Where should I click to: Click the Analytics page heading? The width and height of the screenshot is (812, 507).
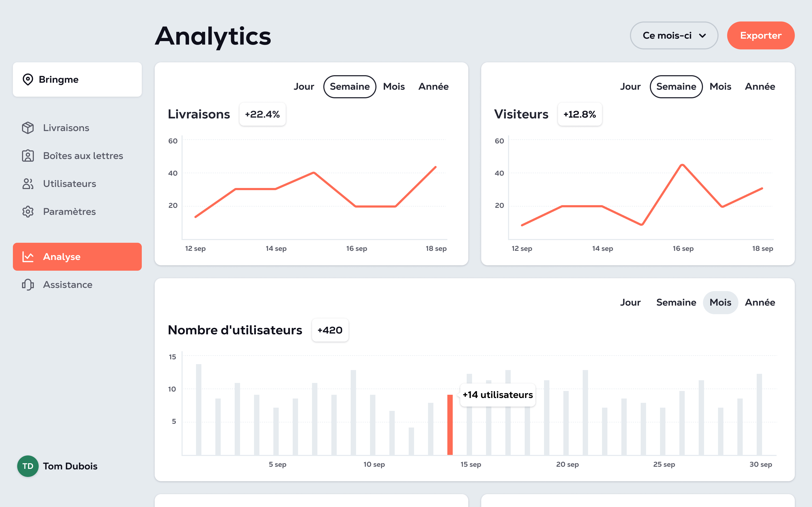(x=213, y=36)
